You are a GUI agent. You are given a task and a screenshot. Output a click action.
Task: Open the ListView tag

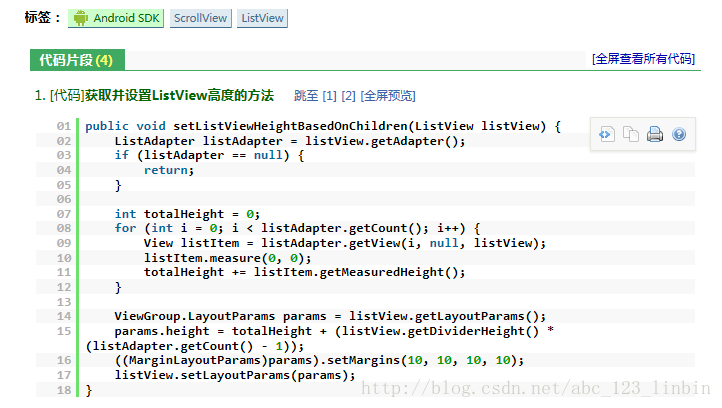tap(262, 18)
